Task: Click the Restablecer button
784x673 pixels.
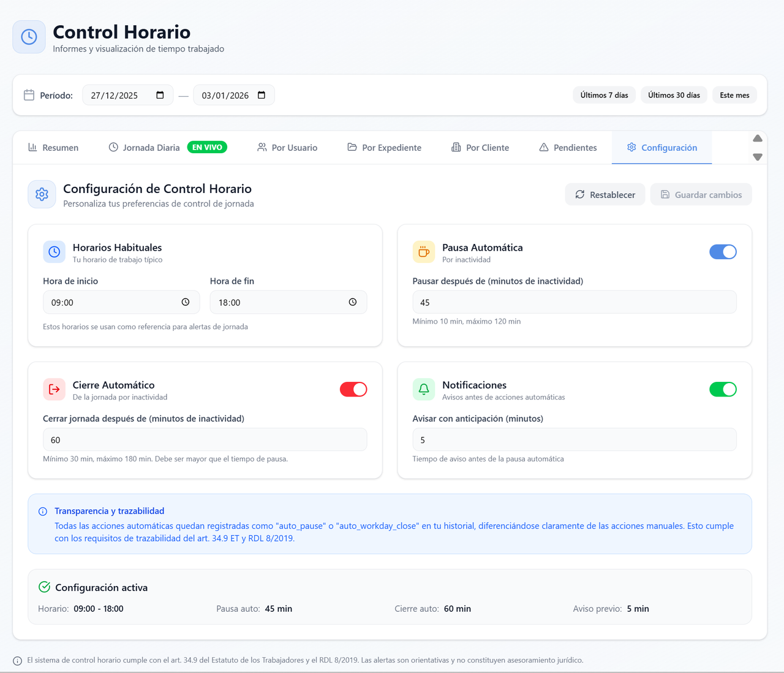Action: [x=605, y=194]
